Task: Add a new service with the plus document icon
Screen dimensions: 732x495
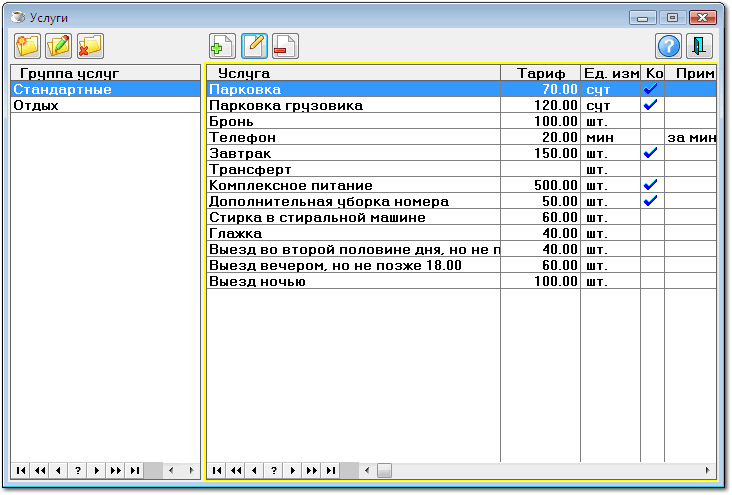Action: click(x=223, y=45)
